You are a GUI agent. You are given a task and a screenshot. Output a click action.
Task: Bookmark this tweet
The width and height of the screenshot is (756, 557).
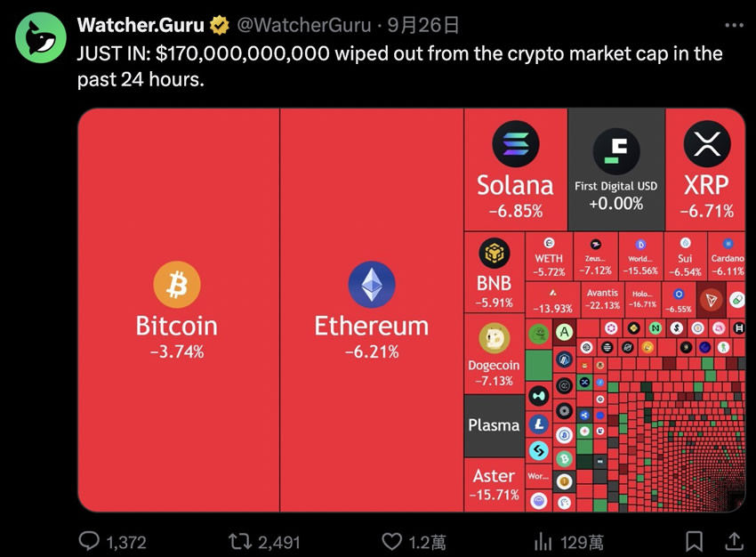click(695, 542)
